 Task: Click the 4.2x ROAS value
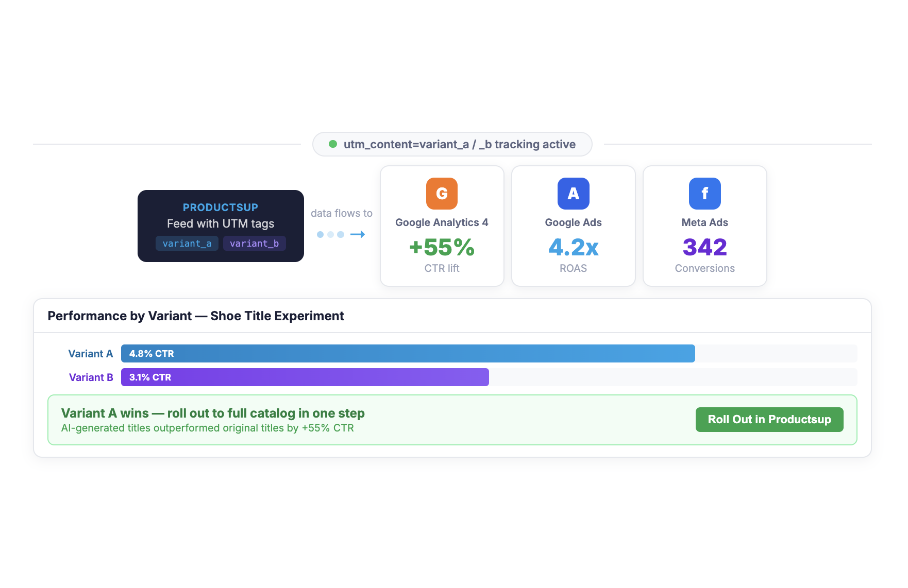coord(573,247)
